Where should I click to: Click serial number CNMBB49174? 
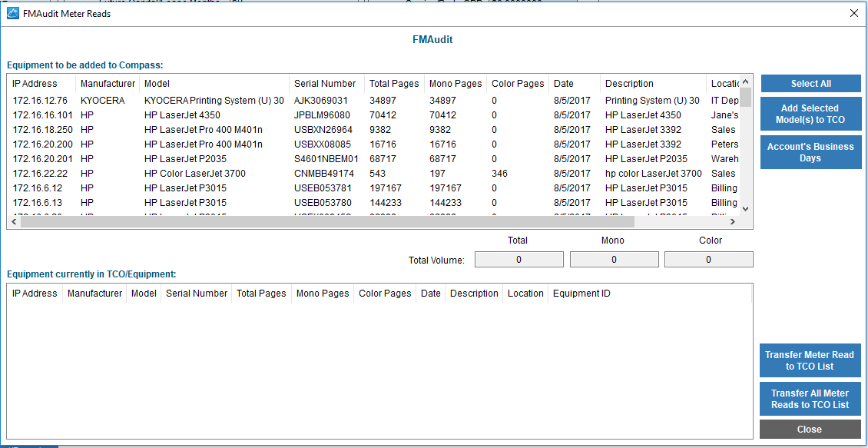point(324,174)
